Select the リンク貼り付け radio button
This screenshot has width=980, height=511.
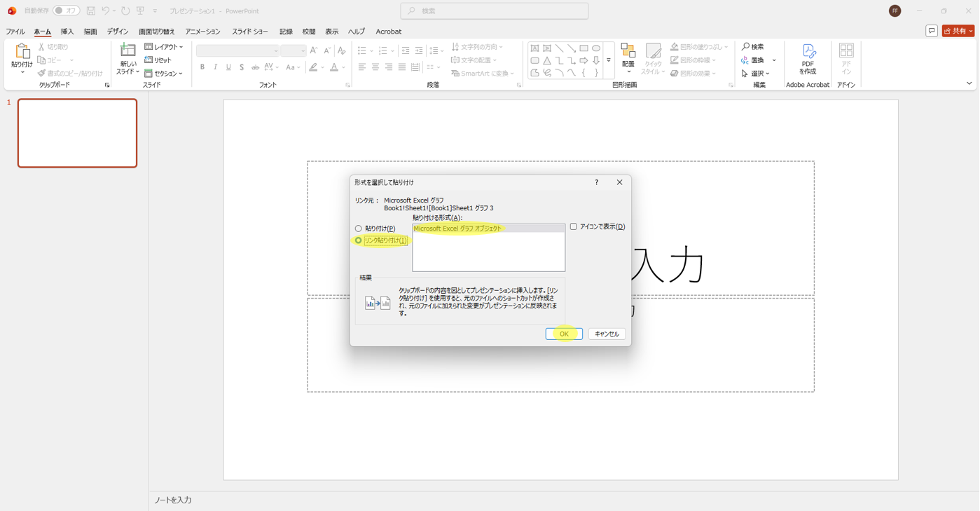point(359,240)
